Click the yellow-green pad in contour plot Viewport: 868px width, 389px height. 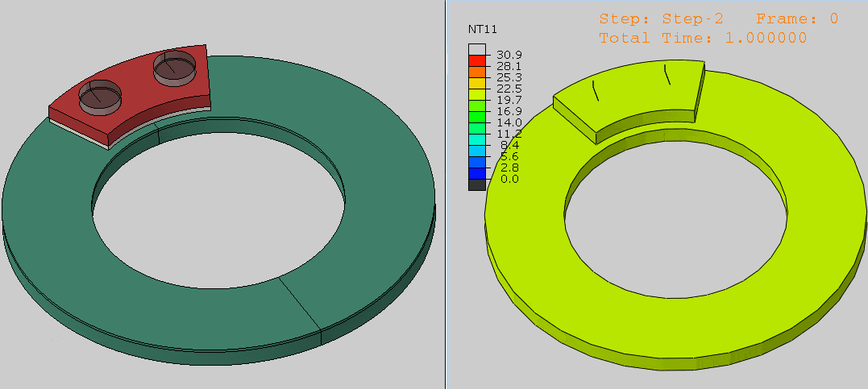637,95
